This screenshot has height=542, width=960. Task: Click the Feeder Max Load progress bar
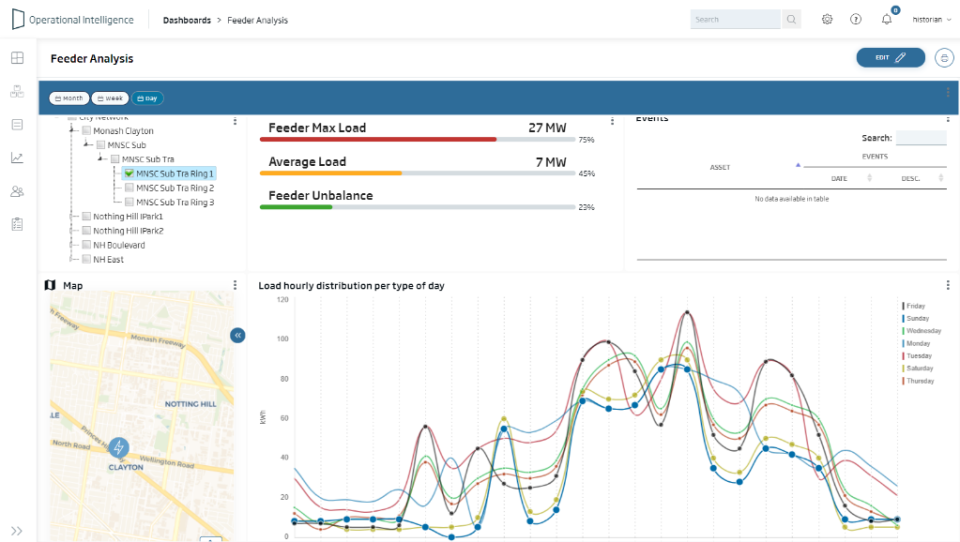pos(417,140)
